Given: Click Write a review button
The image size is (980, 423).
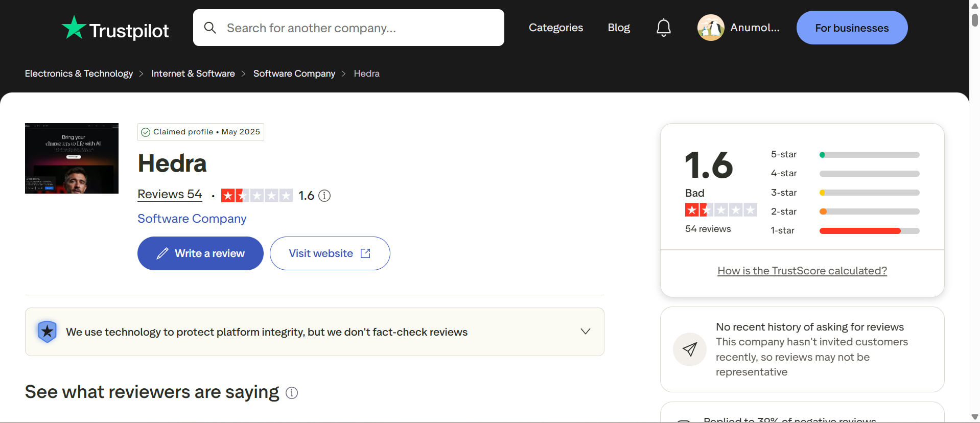Looking at the screenshot, I should click(x=200, y=253).
